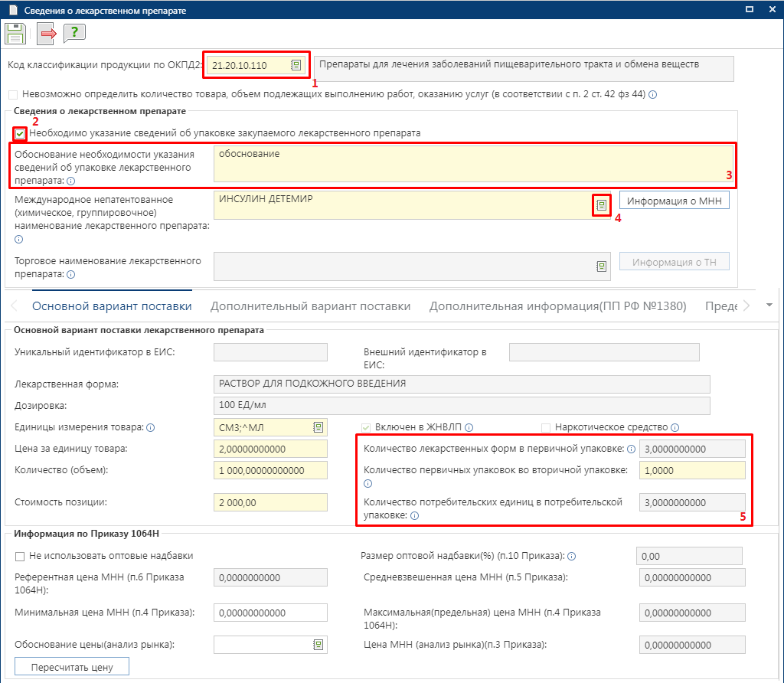
Task: Open the units of measurement lookup icon
Action: pyautogui.click(x=318, y=427)
